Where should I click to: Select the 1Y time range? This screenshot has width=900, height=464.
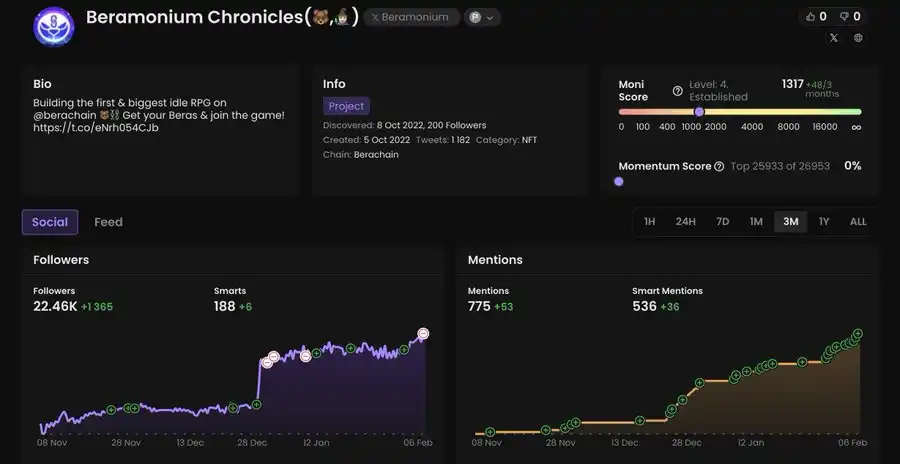click(x=823, y=222)
